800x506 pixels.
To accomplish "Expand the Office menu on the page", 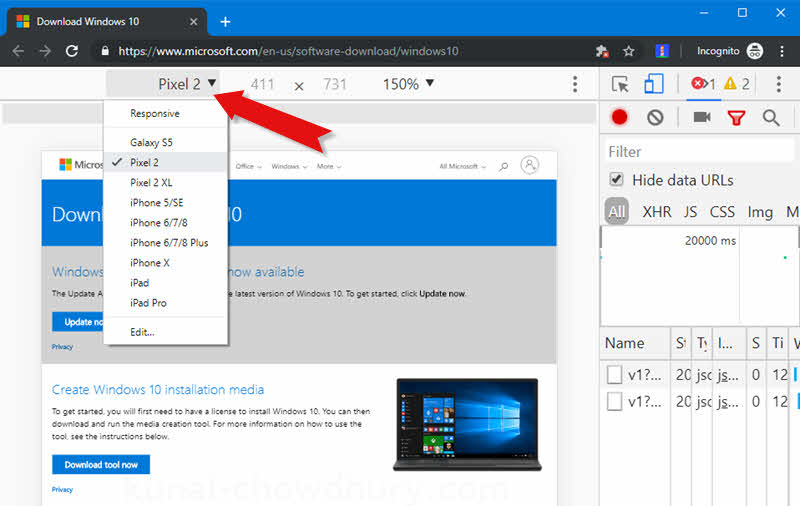I will pos(248,166).
